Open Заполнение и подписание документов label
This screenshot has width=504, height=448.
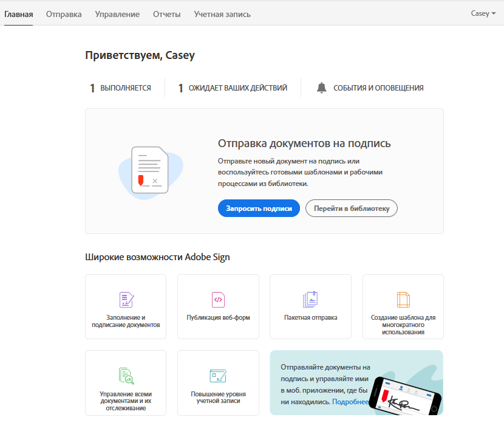pos(126,321)
